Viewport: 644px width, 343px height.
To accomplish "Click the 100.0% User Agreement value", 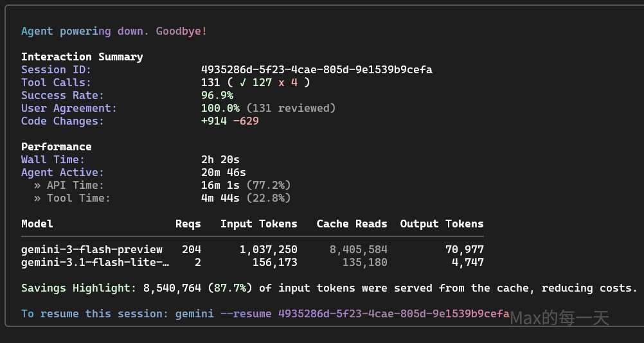I will click(220, 108).
